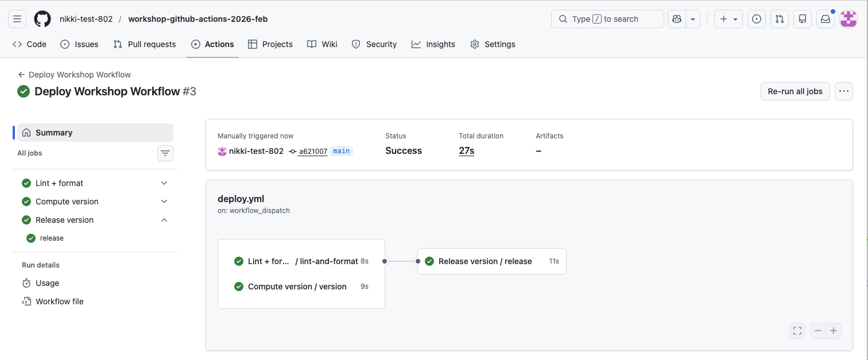868x360 pixels.
Task: Open Usage in Run details
Action: (46, 282)
